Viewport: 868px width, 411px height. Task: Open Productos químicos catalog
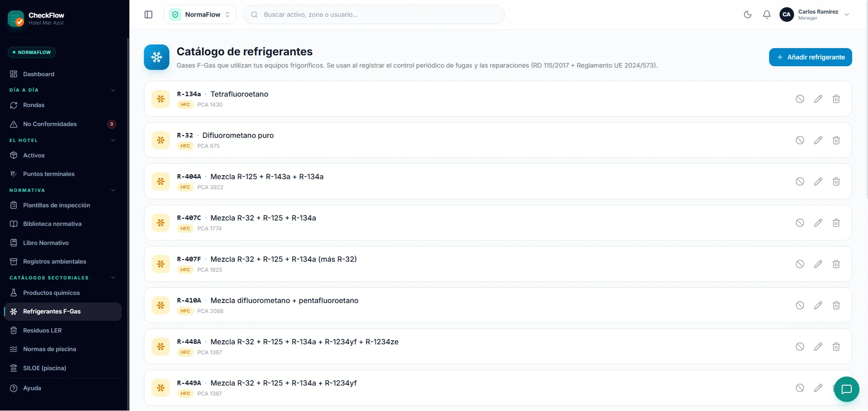click(63, 293)
